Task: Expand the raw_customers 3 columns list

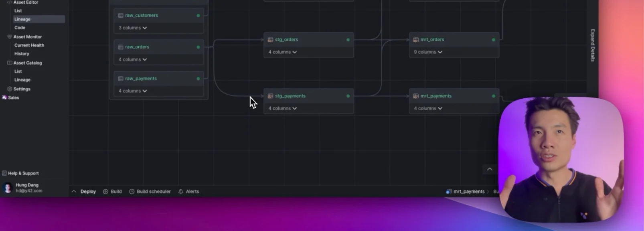Action: [x=133, y=28]
